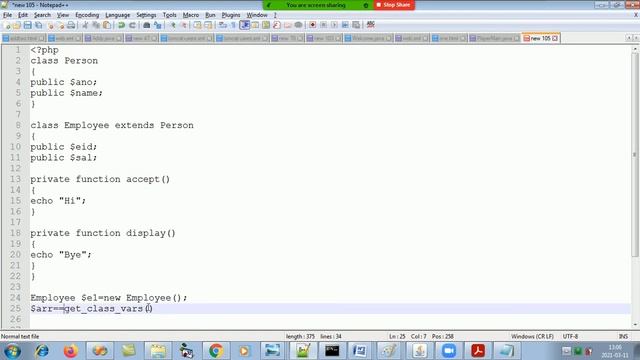Open the Search menu

[42, 15]
